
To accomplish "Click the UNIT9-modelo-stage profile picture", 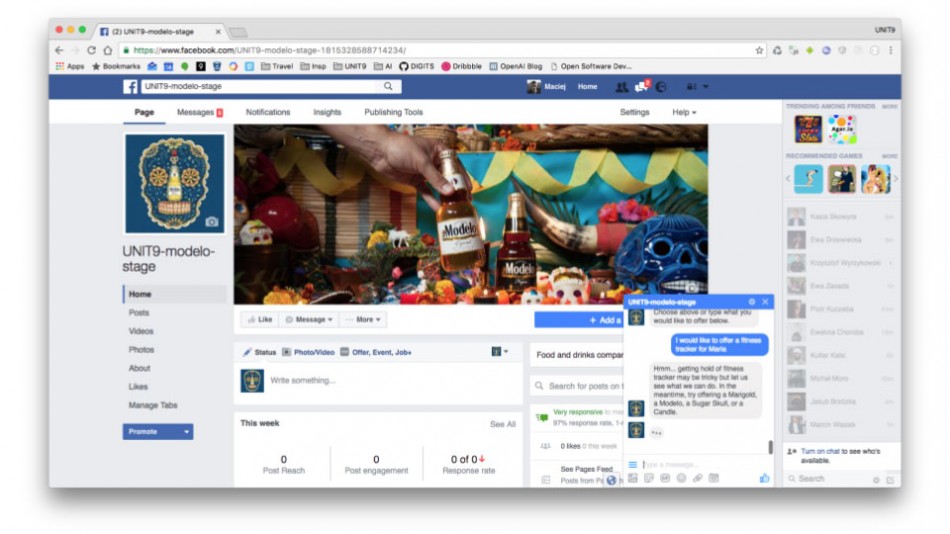I will 174,184.
